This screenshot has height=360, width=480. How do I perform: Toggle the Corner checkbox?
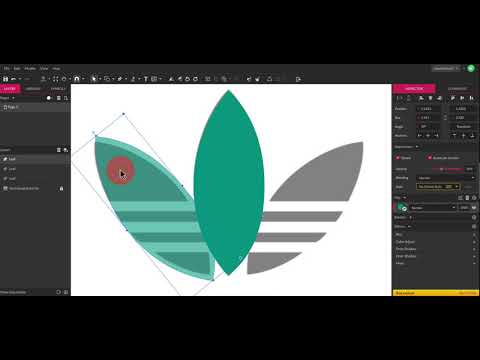coord(398,158)
